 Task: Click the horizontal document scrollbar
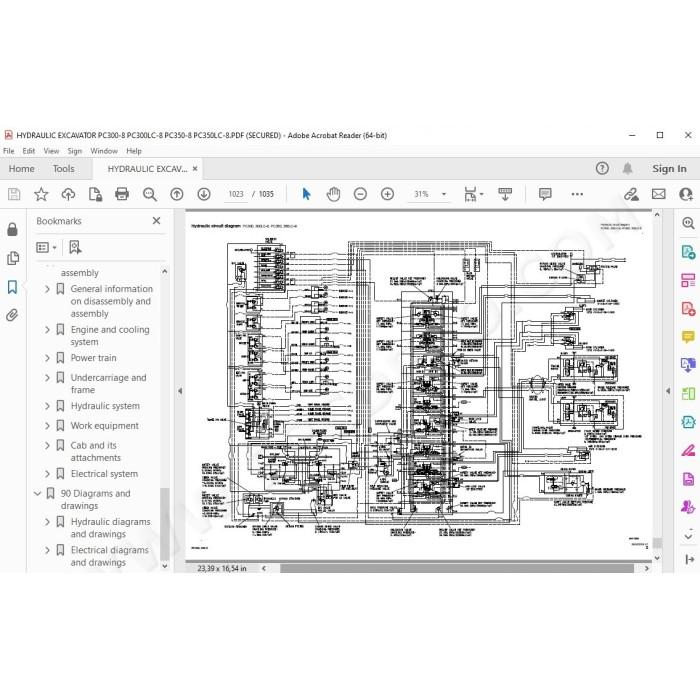pyautogui.click(x=456, y=568)
